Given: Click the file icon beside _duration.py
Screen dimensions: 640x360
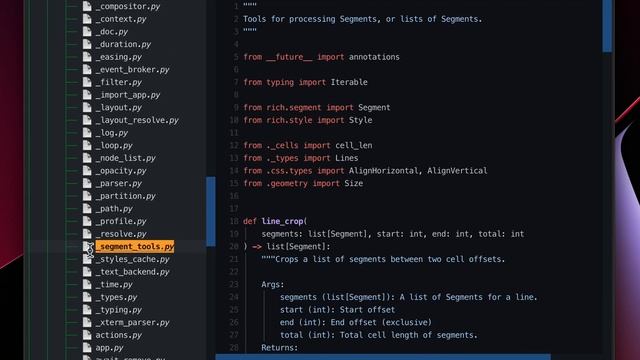Looking at the screenshot, I should click(x=87, y=44).
